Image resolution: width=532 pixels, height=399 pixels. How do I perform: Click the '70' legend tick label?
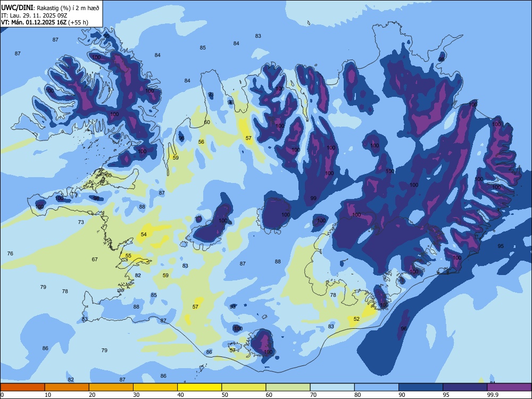tap(313, 395)
